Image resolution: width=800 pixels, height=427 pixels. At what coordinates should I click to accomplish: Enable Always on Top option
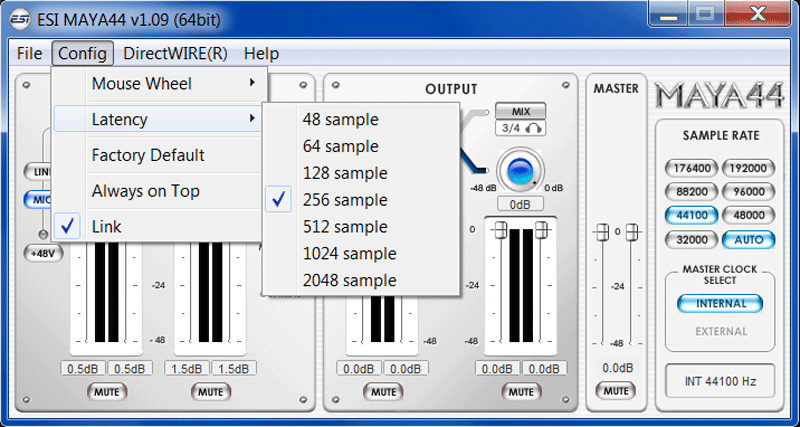coord(160,191)
